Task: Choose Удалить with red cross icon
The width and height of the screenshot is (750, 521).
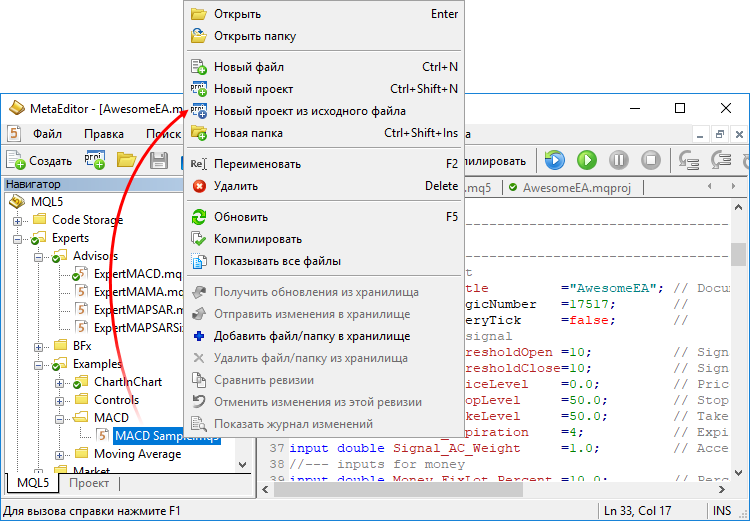Action: click(324, 186)
